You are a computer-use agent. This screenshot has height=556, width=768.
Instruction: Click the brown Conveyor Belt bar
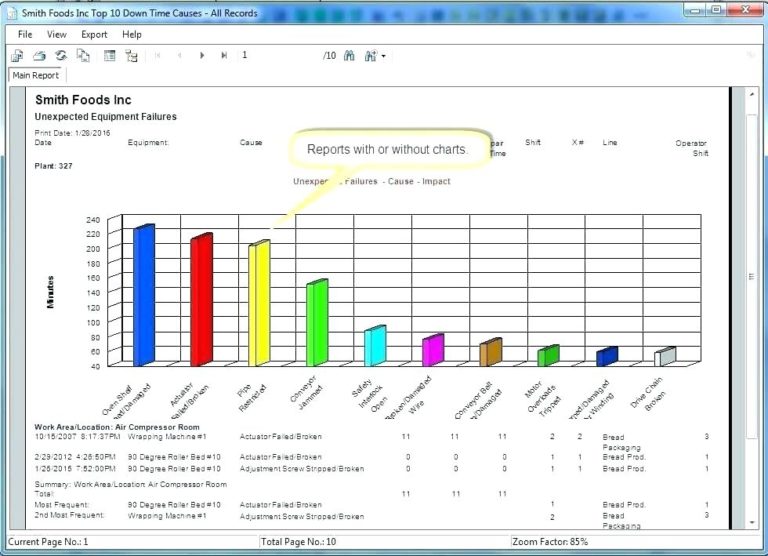[x=491, y=352]
